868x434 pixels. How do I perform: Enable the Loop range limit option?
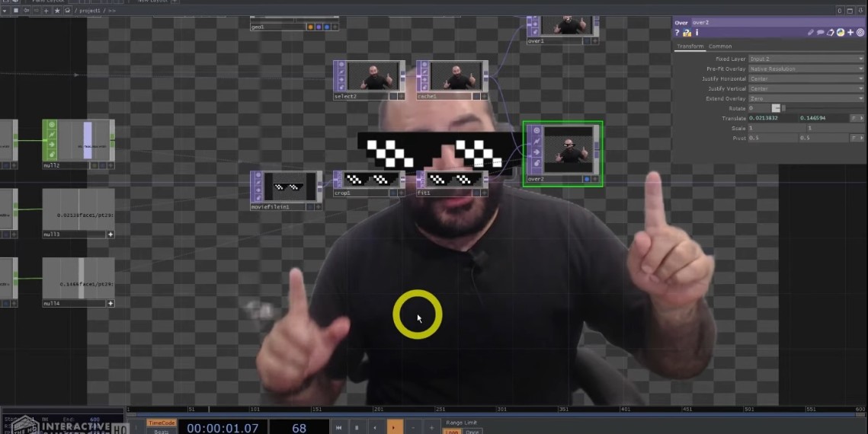click(x=452, y=432)
